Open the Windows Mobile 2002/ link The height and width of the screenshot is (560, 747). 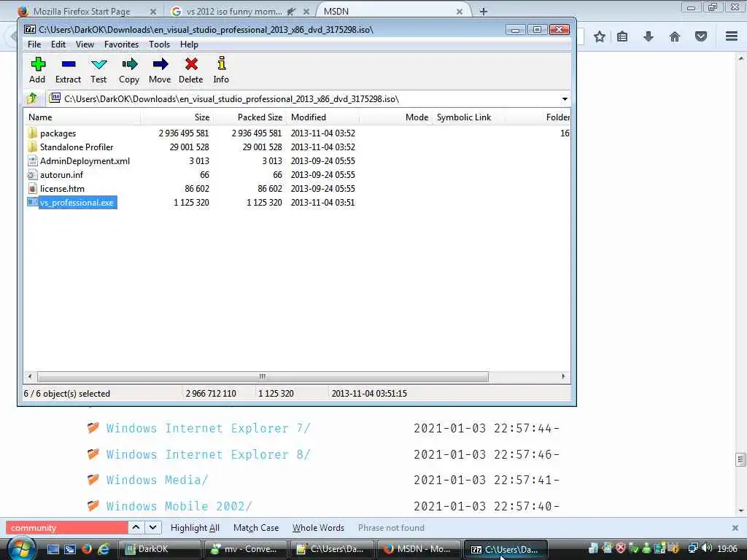[179, 506]
